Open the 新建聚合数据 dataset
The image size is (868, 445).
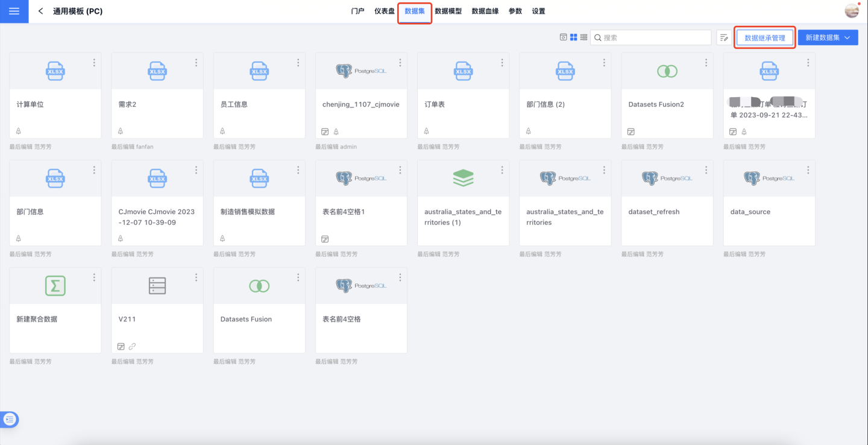click(x=37, y=319)
